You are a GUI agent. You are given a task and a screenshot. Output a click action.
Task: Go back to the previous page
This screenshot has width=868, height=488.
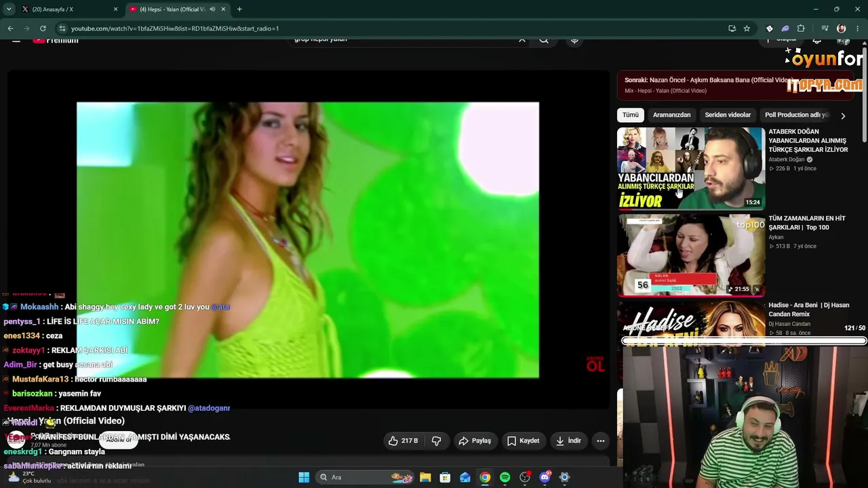10,28
